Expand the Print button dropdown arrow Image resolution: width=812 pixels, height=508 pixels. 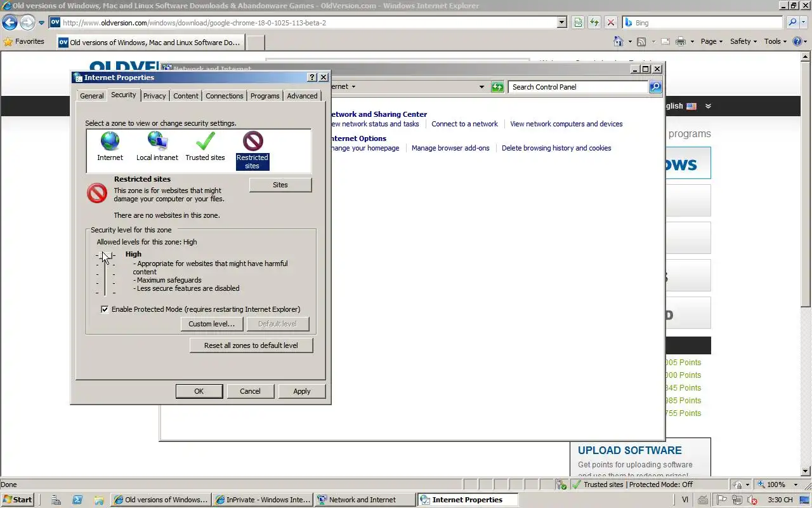(x=692, y=41)
